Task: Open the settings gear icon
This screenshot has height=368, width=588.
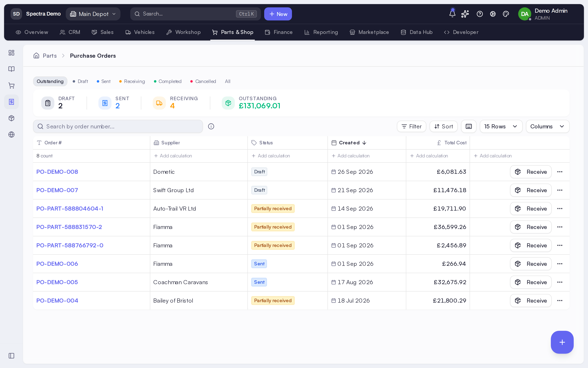Action: click(x=493, y=14)
